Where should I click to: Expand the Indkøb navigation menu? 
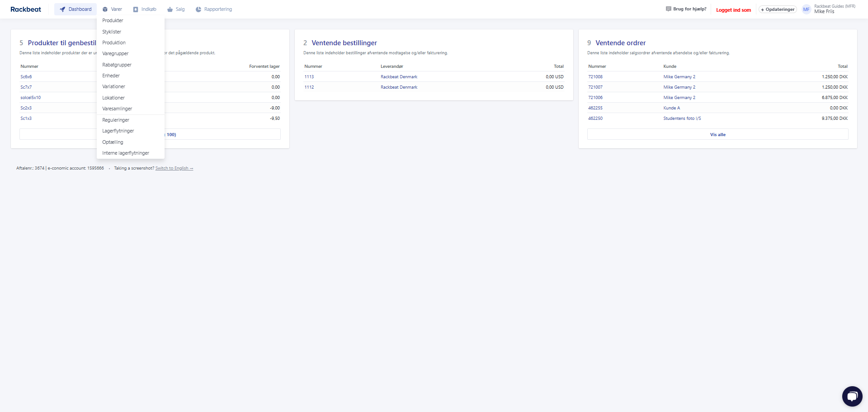click(145, 9)
